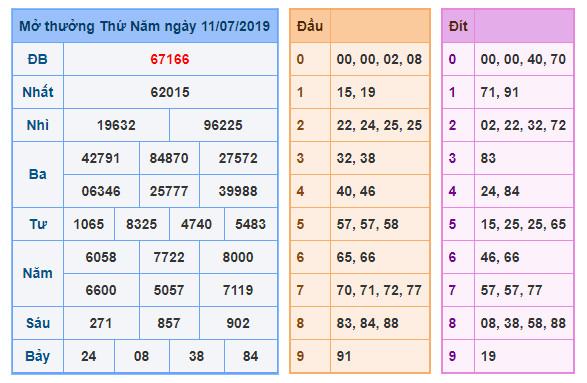The height and width of the screenshot is (383, 587).
Task: Select Bảy prize number 38
Action: tap(197, 356)
